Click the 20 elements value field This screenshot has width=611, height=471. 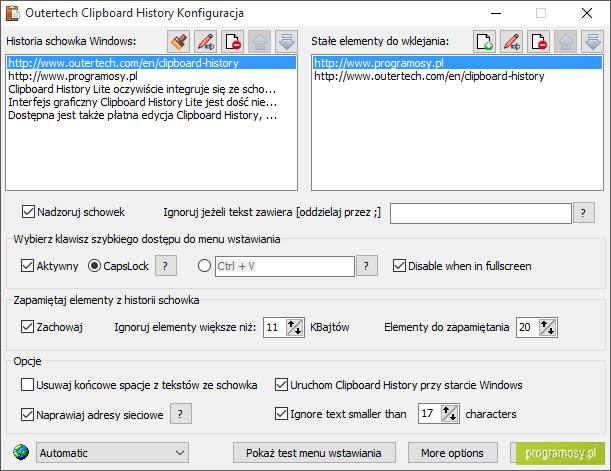click(x=527, y=327)
